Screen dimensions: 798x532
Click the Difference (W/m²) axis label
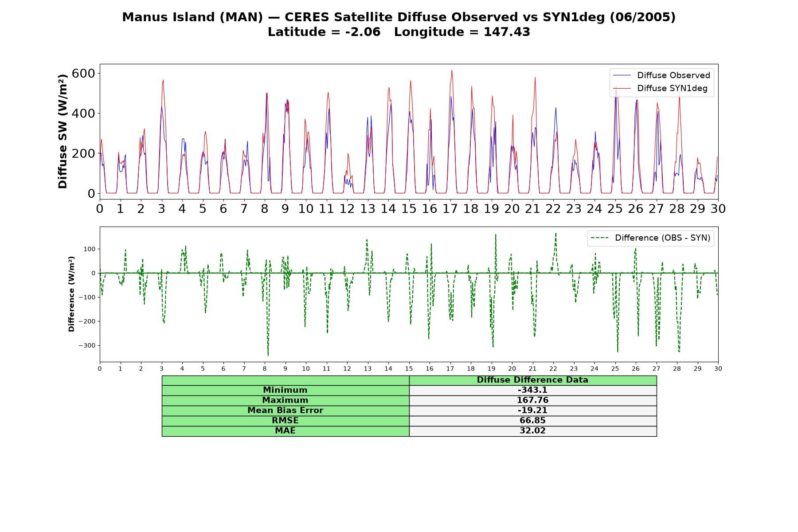point(71,294)
